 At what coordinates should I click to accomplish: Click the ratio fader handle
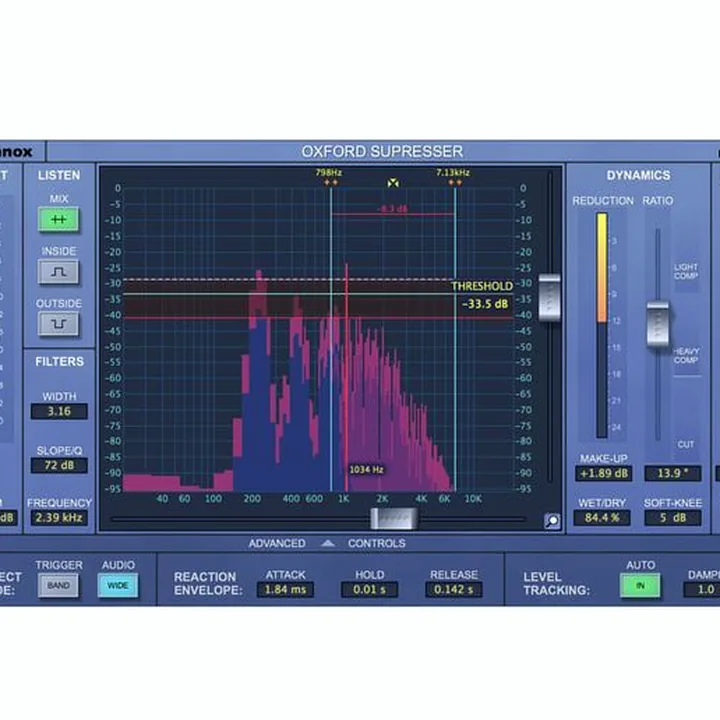658,324
